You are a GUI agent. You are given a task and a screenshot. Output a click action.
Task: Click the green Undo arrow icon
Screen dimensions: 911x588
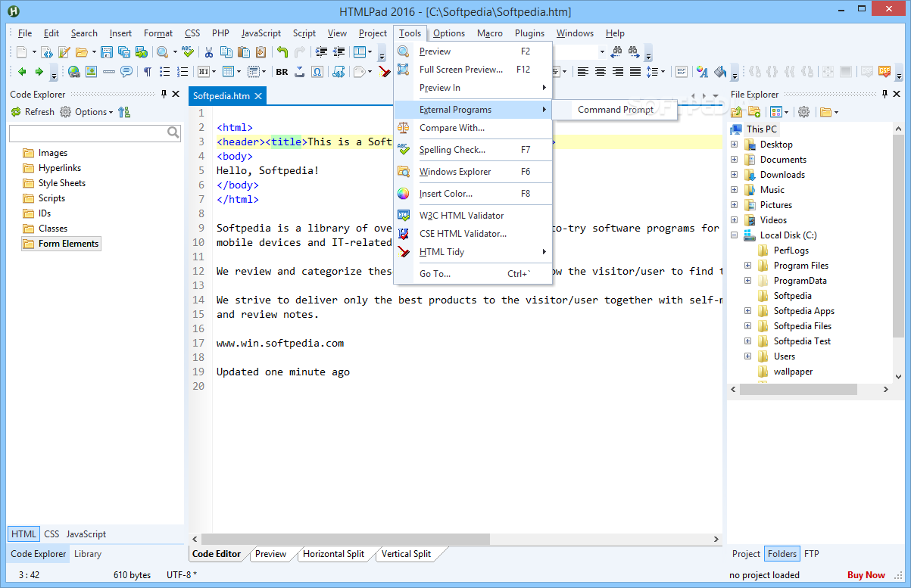(282, 52)
